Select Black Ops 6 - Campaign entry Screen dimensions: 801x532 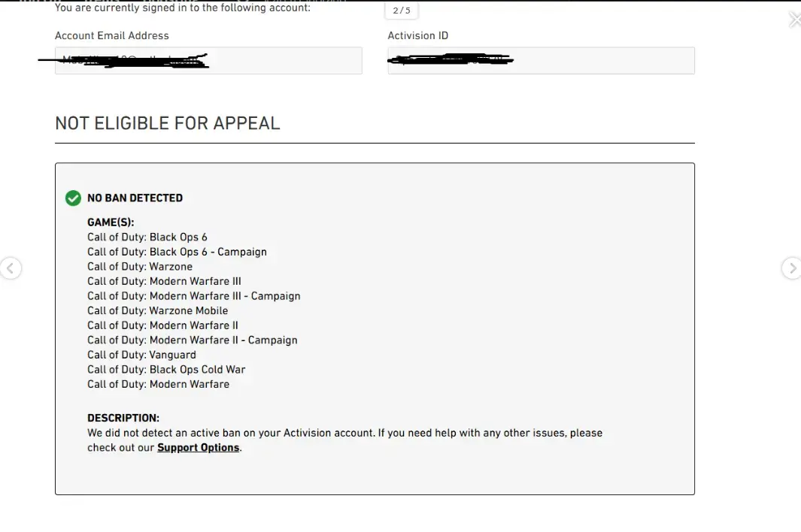pyautogui.click(x=177, y=252)
